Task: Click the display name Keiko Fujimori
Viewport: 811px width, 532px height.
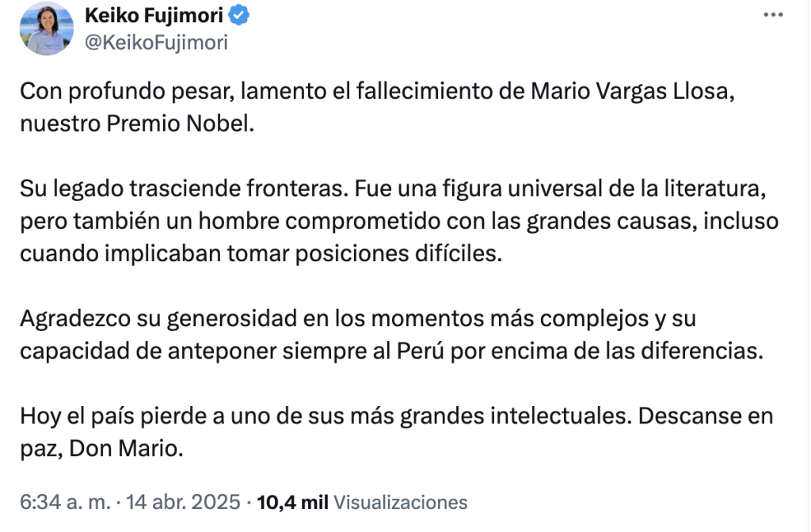Action: 154,15
